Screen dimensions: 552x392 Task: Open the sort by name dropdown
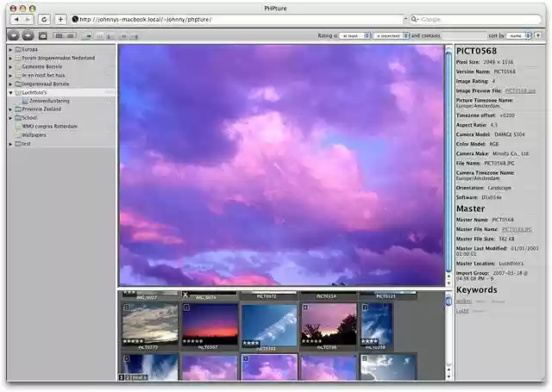pos(520,36)
